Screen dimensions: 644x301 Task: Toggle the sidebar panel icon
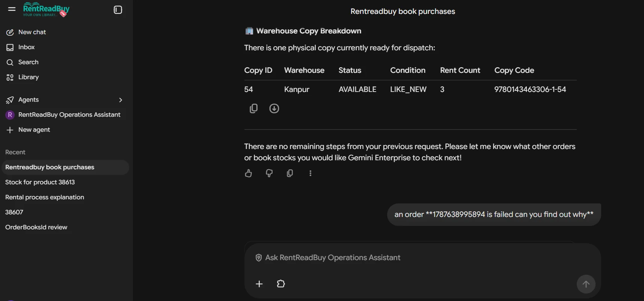tap(118, 10)
